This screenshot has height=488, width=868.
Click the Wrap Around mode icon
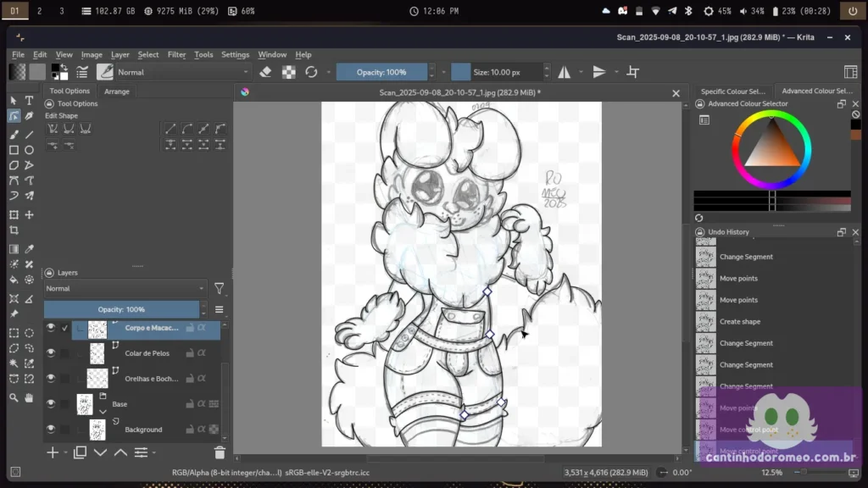[632, 72]
